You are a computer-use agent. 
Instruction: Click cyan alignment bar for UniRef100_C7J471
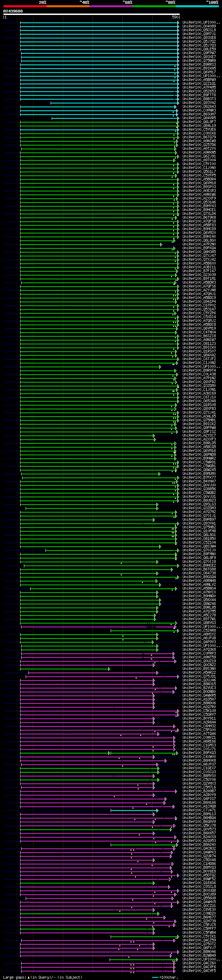click(134, 811)
